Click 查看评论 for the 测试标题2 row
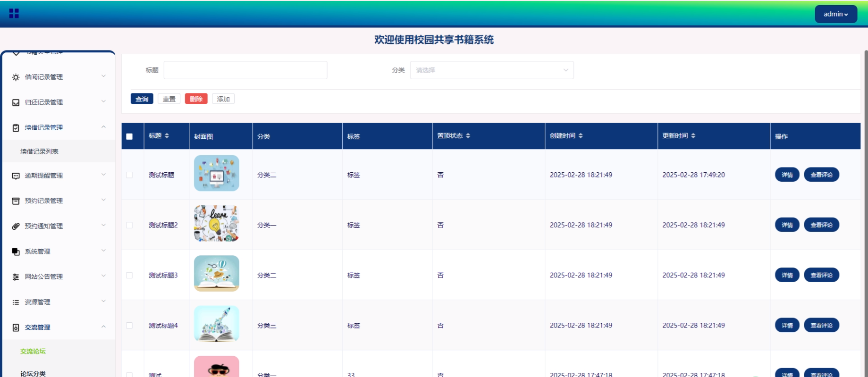This screenshot has width=868, height=377. [822, 225]
